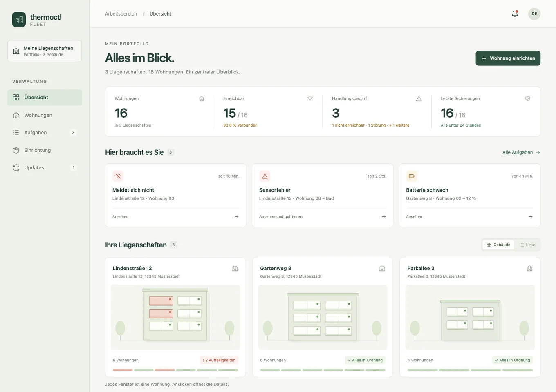Image resolution: width=556 pixels, height=392 pixels.
Task: Click the top-left apartment window in Gartenweg 8
Action: coord(307,305)
